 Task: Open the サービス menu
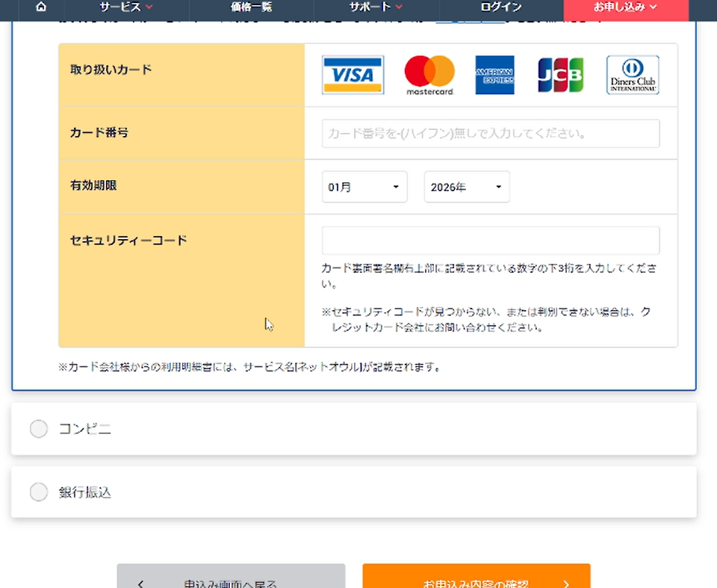pyautogui.click(x=125, y=7)
